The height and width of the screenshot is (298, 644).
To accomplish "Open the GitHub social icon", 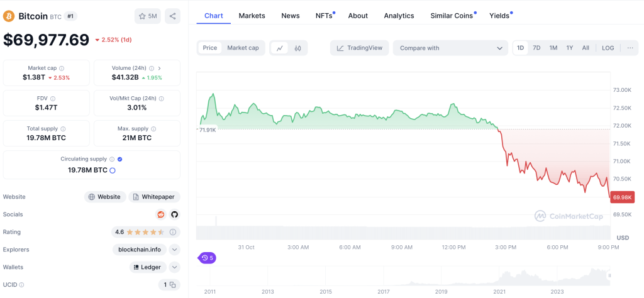I will click(x=175, y=214).
